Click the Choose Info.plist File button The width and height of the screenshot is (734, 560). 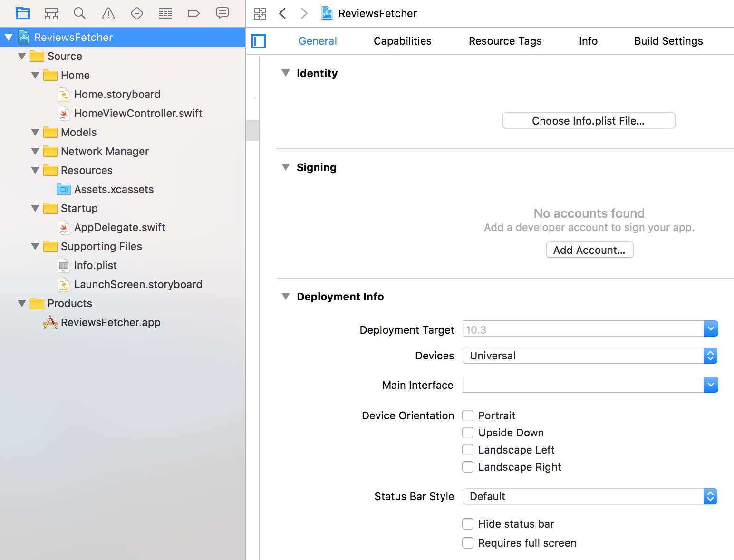coord(589,120)
